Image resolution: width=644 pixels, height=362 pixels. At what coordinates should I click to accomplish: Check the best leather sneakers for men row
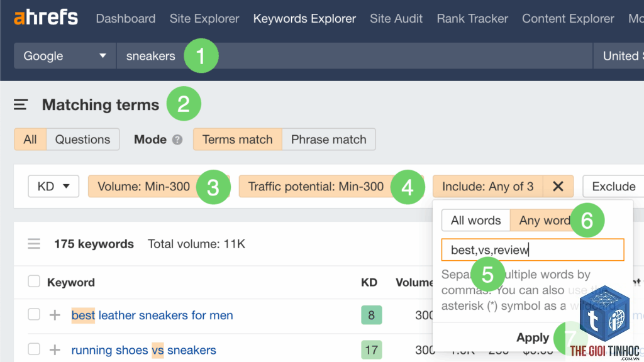[x=34, y=314]
